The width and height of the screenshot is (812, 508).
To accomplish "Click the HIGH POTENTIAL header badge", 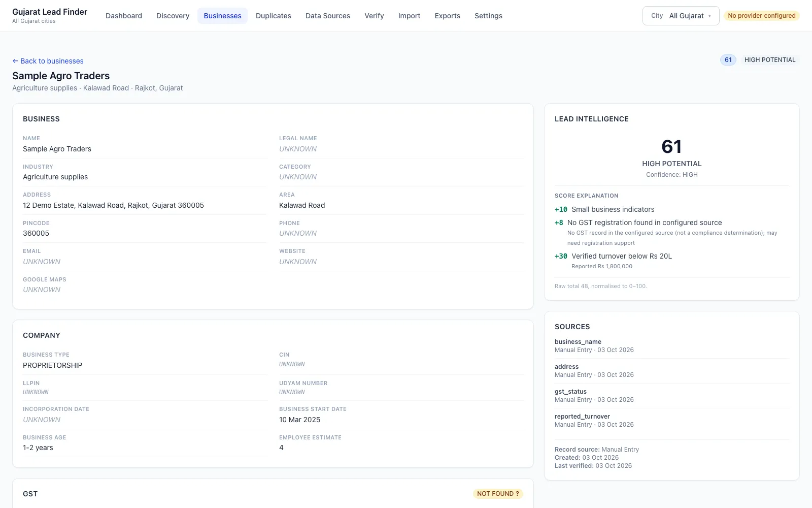I will tap(769, 60).
